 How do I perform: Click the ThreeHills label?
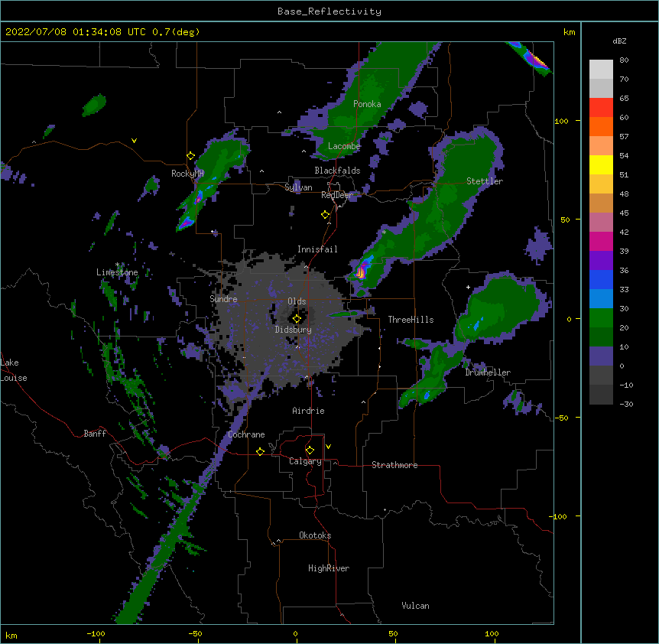(x=411, y=320)
